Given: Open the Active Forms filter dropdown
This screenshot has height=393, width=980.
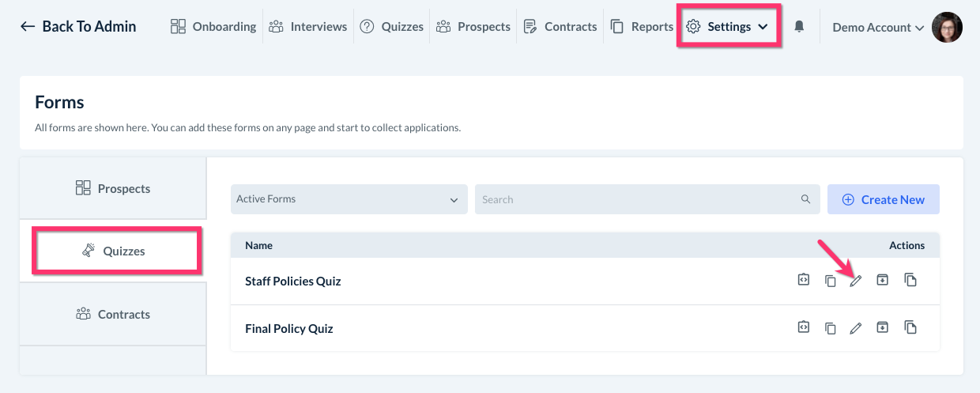Looking at the screenshot, I should (x=349, y=199).
